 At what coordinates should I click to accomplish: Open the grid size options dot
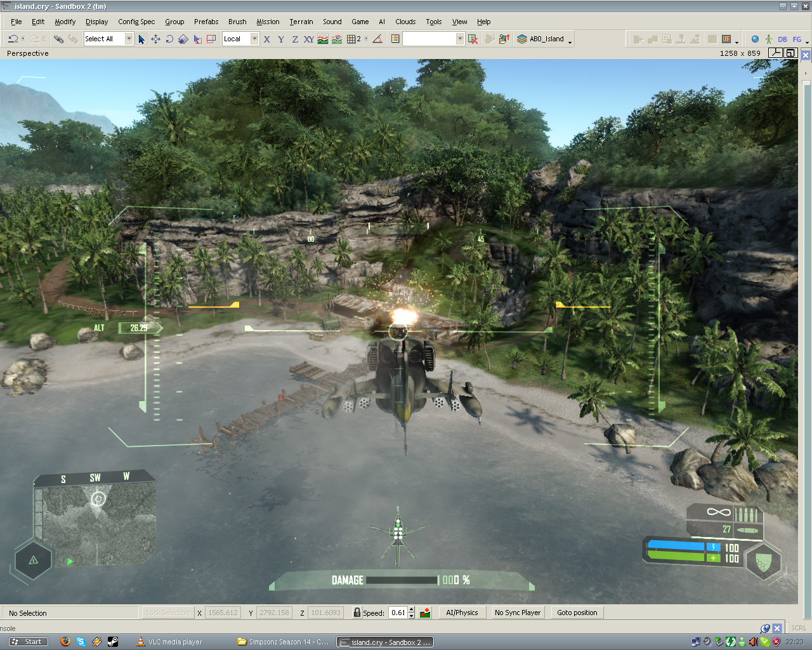366,39
